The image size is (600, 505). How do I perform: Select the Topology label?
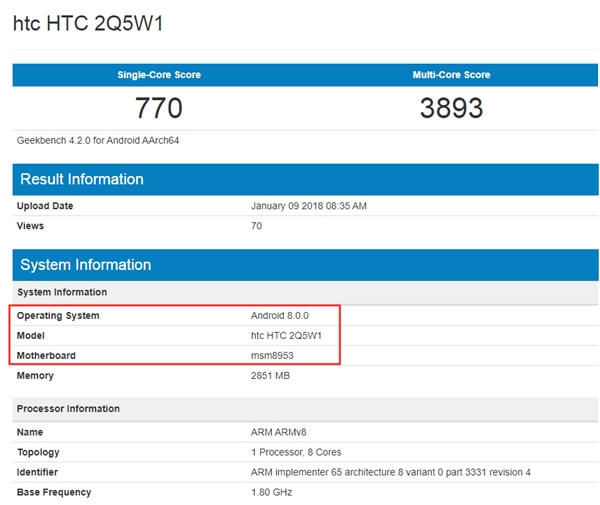(x=38, y=452)
